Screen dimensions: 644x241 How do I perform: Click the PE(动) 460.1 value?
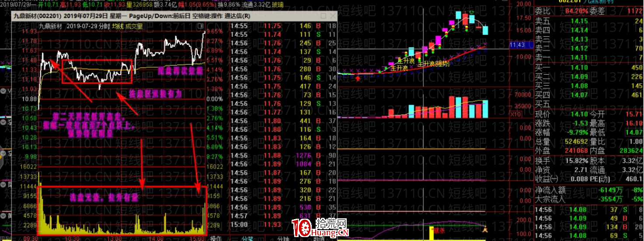(633, 179)
